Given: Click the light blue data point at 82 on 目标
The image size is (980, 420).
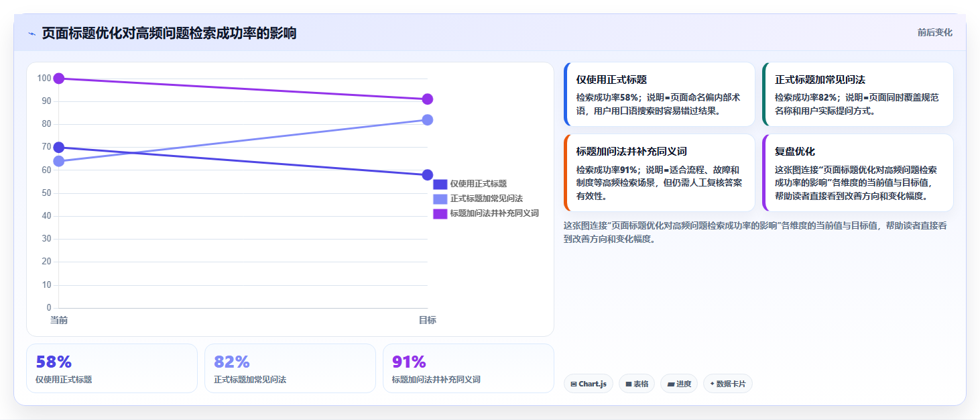Looking at the screenshot, I should 428,120.
